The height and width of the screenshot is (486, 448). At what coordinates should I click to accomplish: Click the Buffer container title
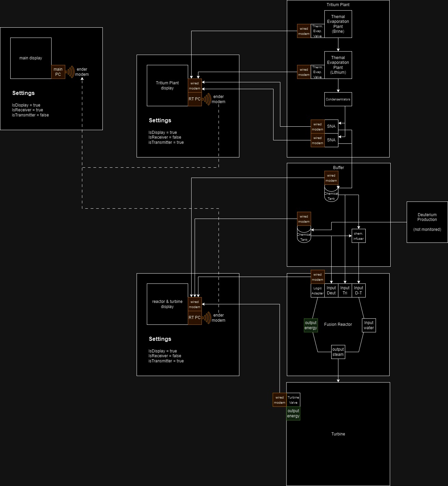pos(338,168)
